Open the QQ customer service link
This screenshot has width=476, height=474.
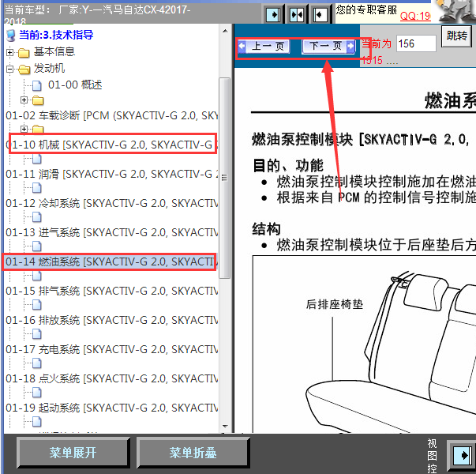click(x=415, y=16)
